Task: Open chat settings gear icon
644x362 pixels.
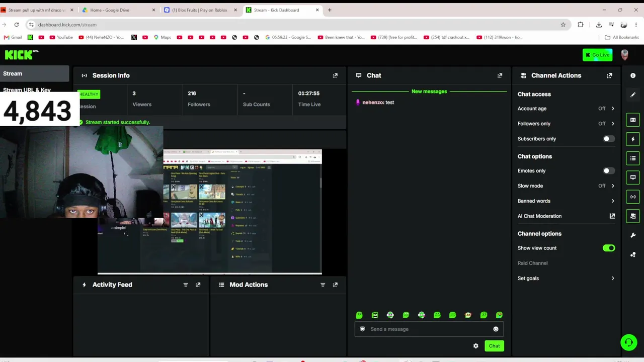Action: pos(475,346)
